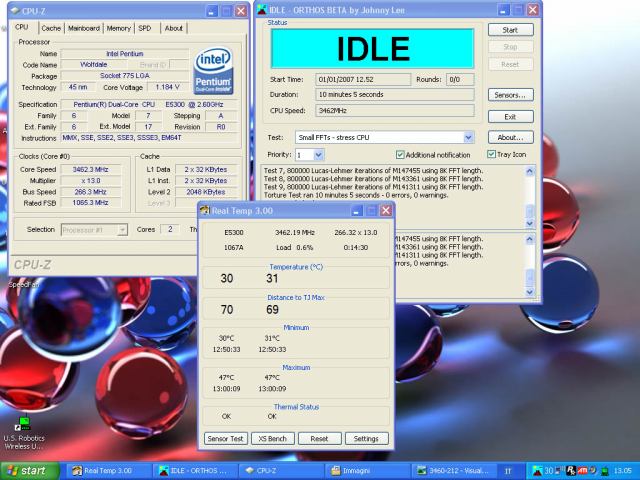Click the IT language indicator in the taskbar

coord(508,471)
